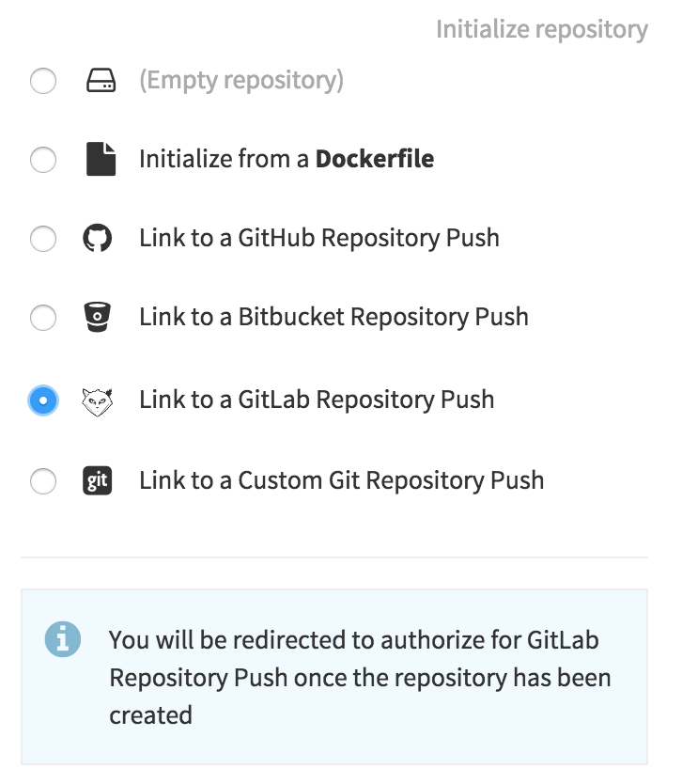Image resolution: width=682 pixels, height=784 pixels.
Task: Click "Link to a Bitbucket Repository Push" text
Action: click(333, 317)
